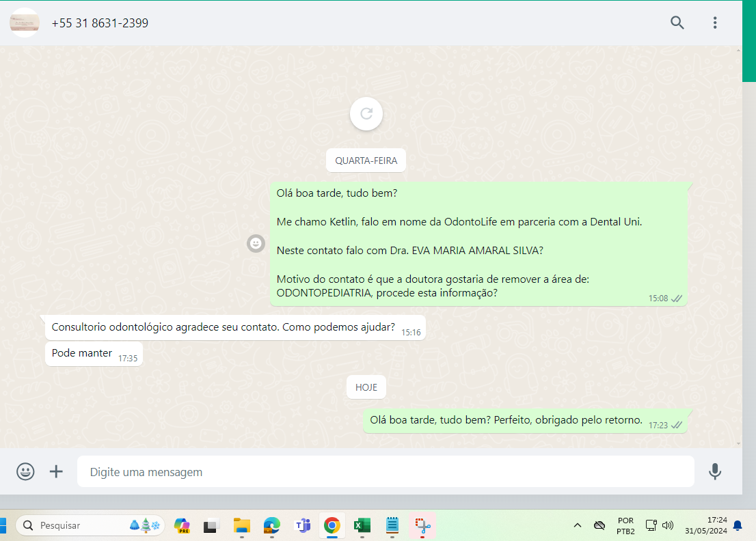Click the HOJE date label
756x541 pixels.
click(x=366, y=387)
